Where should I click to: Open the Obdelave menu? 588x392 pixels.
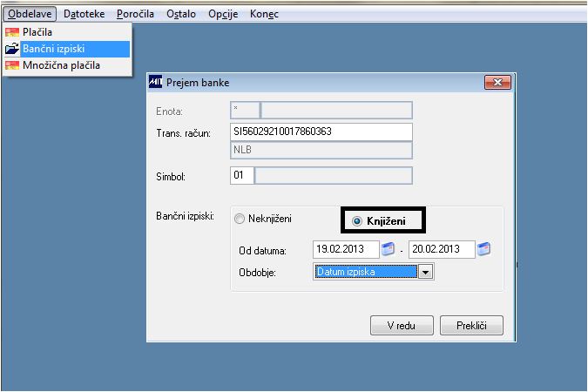[x=30, y=14]
